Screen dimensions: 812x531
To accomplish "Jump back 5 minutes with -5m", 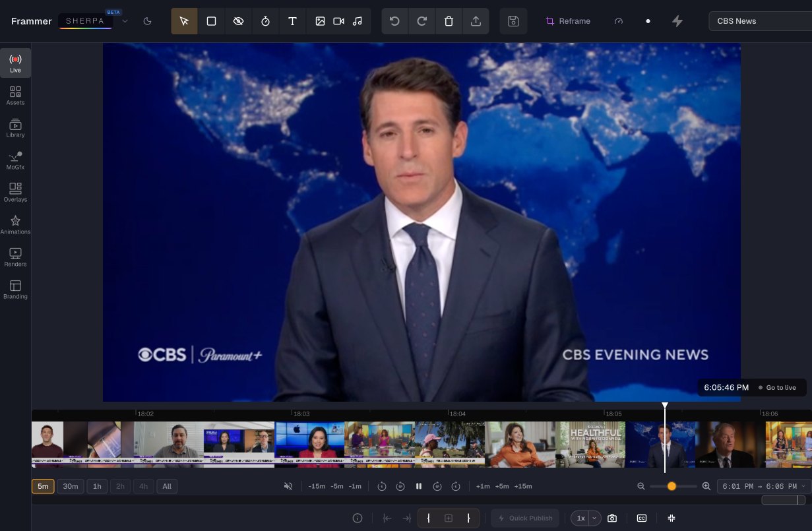I will [337, 486].
